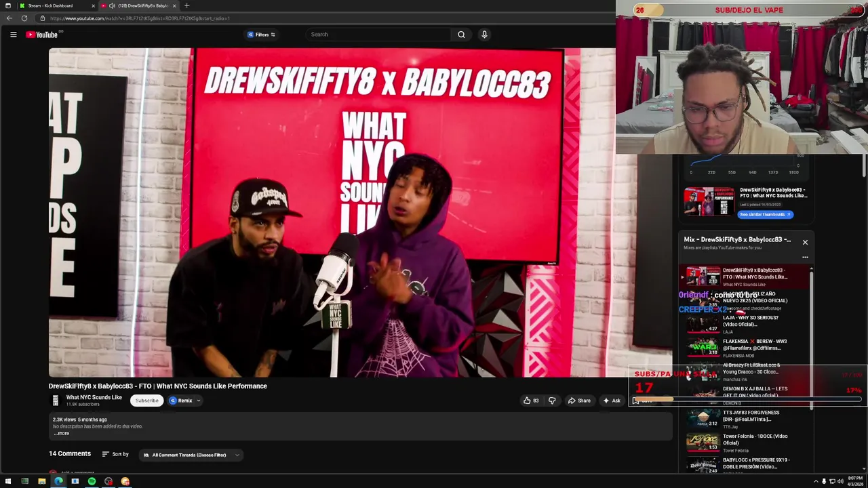Expand the description with ...more
This screenshot has width=868, height=488.
tap(62, 433)
